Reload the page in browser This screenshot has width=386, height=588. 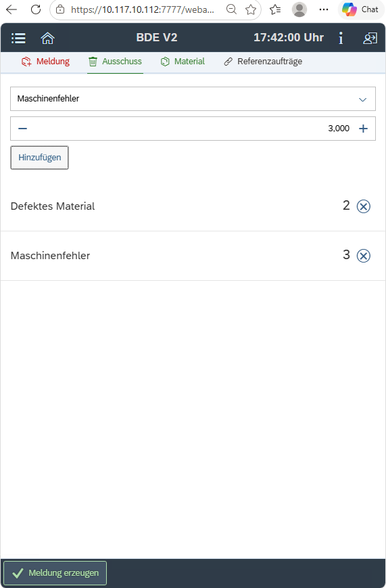[36, 9]
